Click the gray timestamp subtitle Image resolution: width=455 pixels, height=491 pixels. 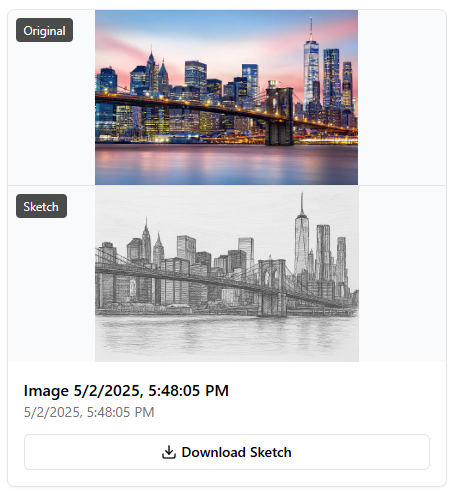click(89, 412)
